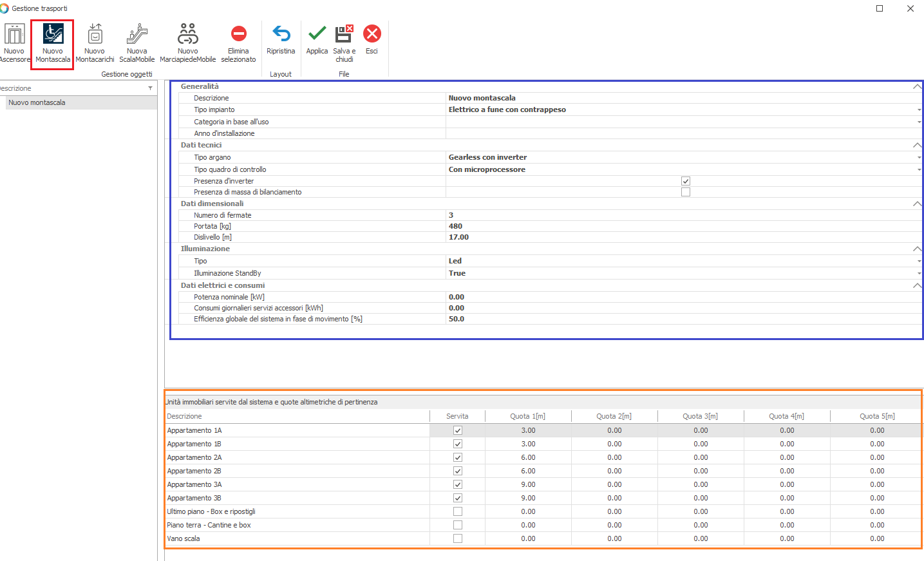Open the Tipo argano dropdown
The image size is (924, 561).
[x=919, y=157]
